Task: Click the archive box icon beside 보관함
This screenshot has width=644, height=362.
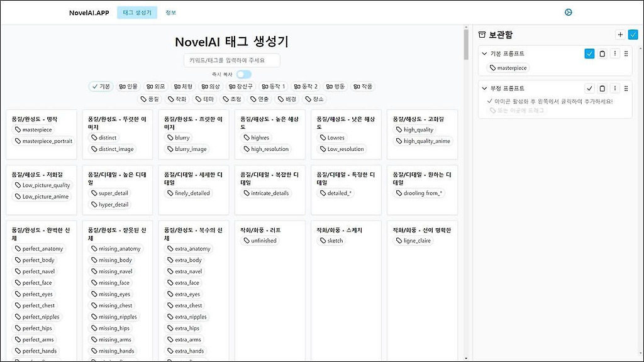Action: pos(482,35)
